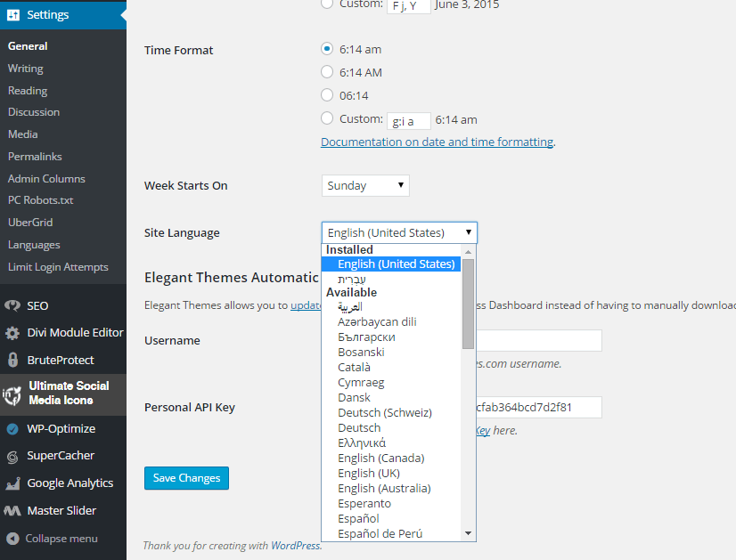Open the Permalinks settings page

(35, 157)
